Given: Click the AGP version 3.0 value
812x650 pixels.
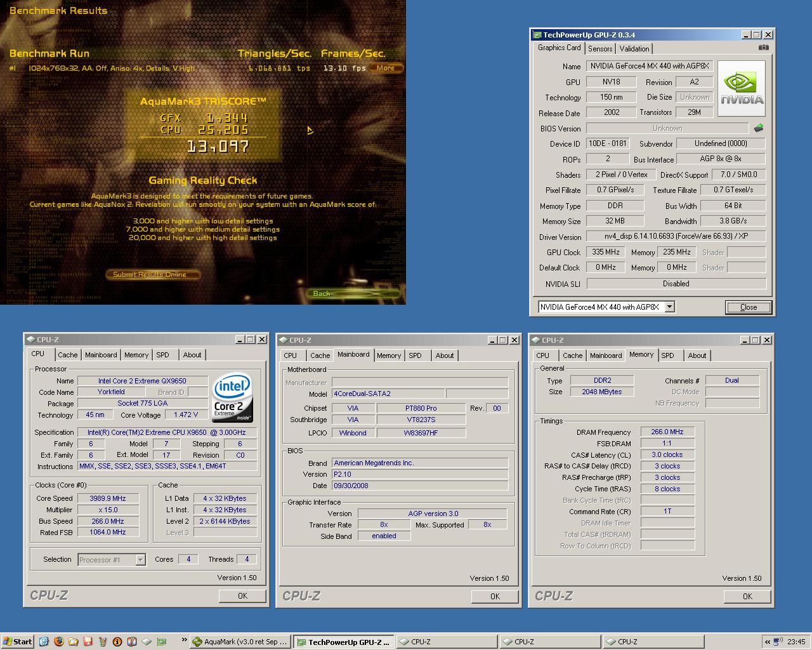Looking at the screenshot, I should 433,514.
